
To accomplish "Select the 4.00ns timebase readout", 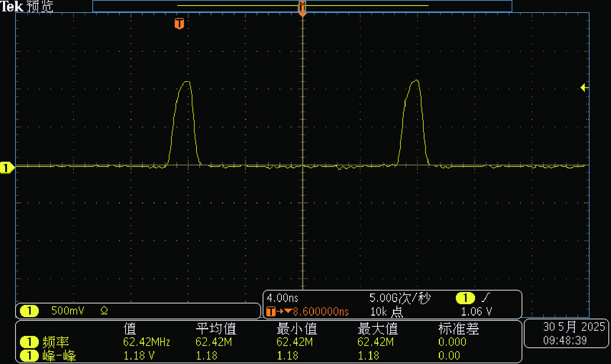I will coord(283,298).
